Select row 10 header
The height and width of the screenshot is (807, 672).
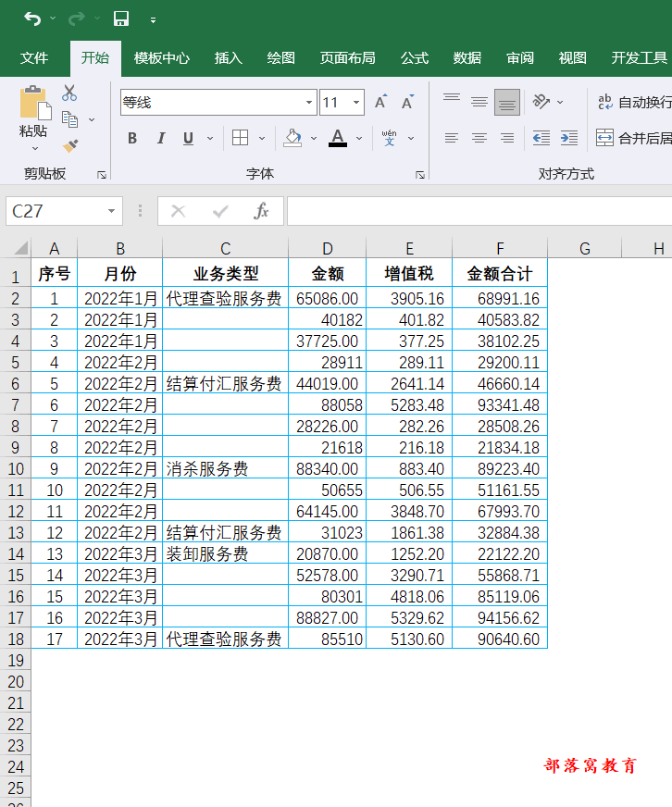click(16, 469)
